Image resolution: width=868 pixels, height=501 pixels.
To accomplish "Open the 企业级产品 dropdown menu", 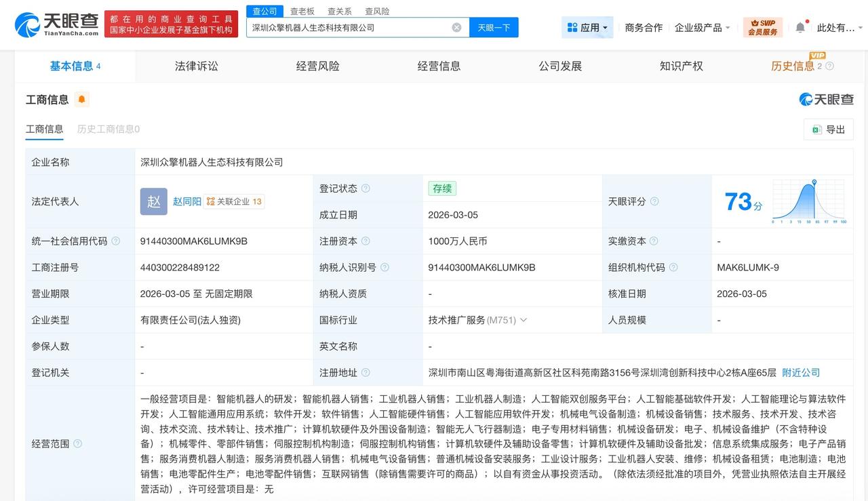I will coord(698,28).
